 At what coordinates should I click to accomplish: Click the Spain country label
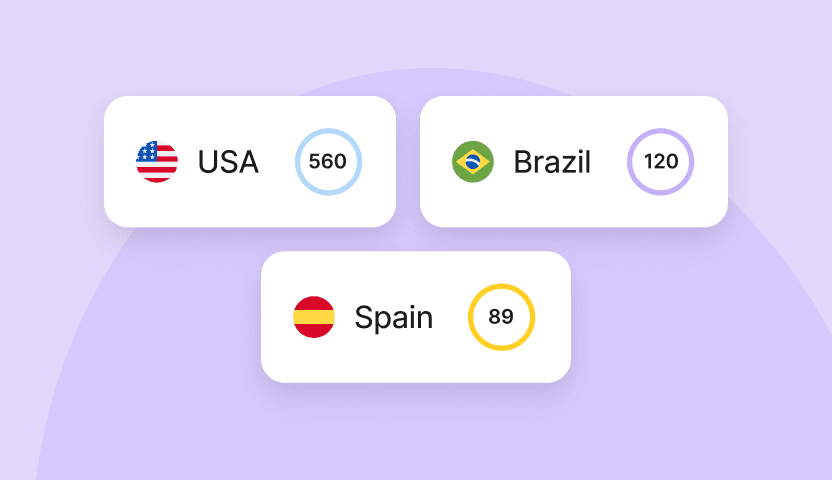[394, 318]
